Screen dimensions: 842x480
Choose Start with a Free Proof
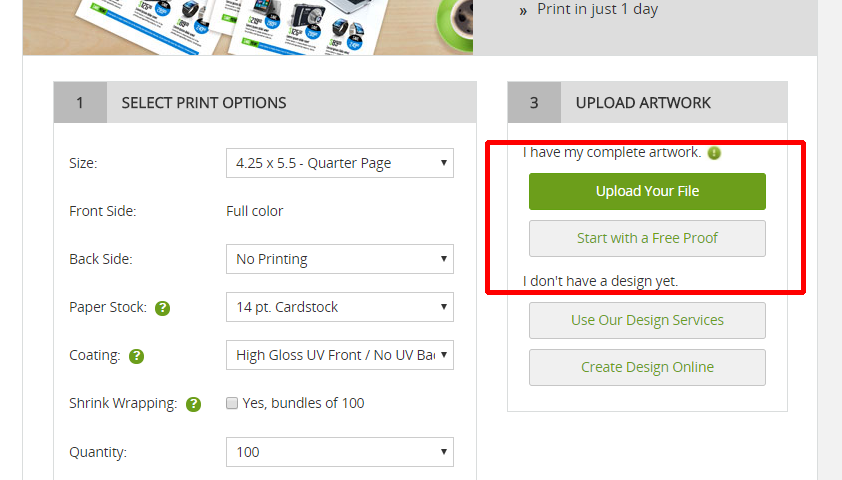tap(647, 239)
